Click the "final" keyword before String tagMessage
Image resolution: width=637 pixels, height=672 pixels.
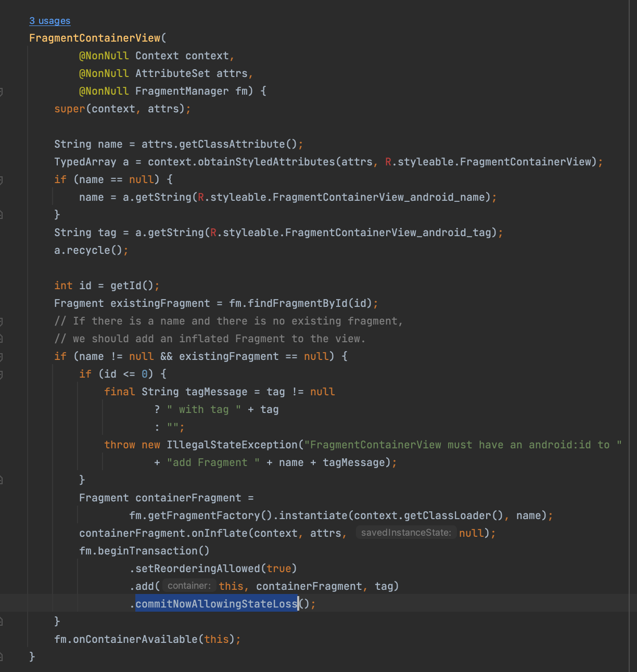coord(120,392)
